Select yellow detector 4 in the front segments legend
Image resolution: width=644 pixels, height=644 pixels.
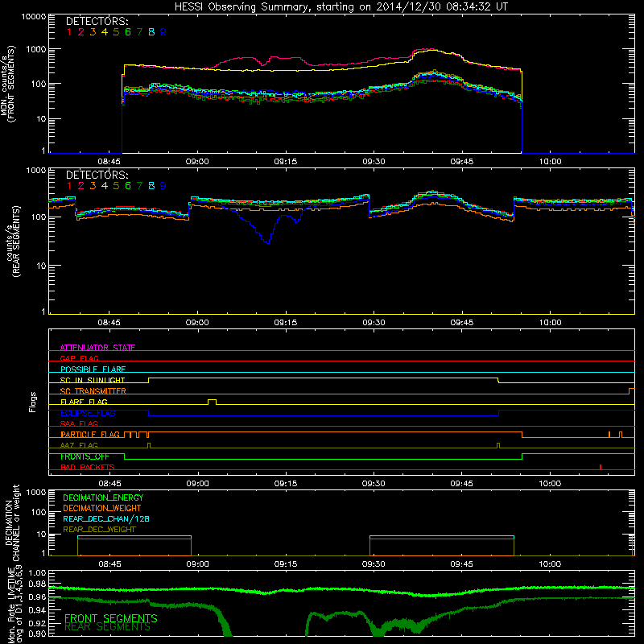[x=105, y=32]
